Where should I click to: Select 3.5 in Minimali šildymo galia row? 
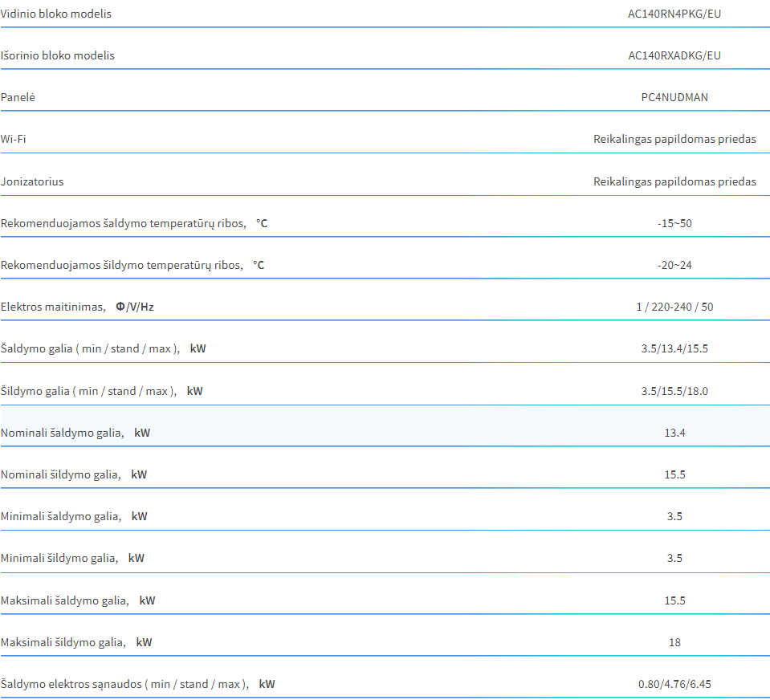674,558
